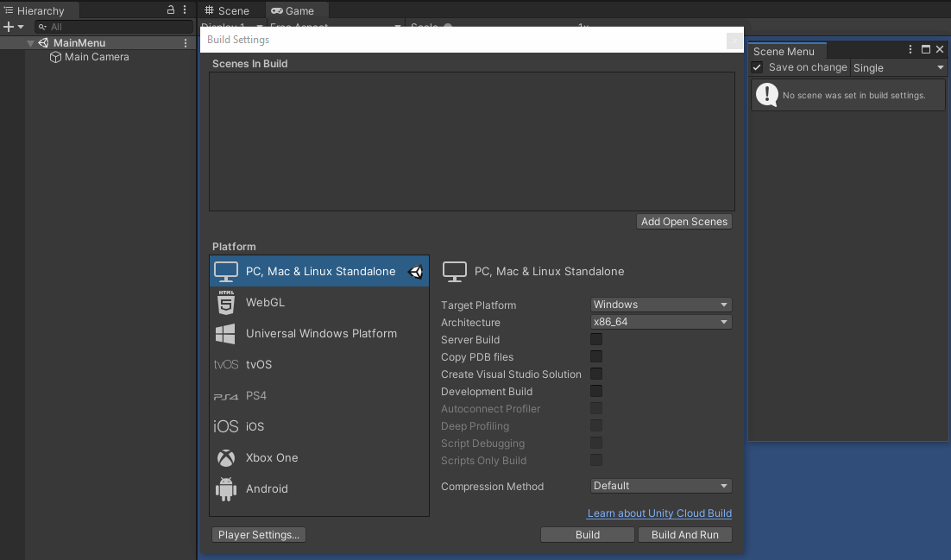Click the hierarchy search magnifier icon

[x=42, y=27]
